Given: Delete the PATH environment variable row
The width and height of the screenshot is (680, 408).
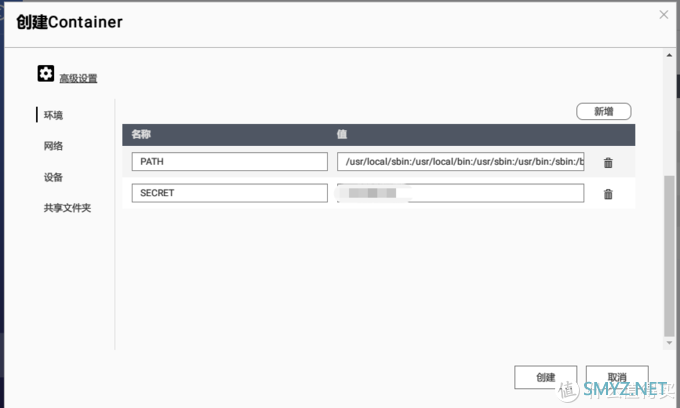Looking at the screenshot, I should pyautogui.click(x=608, y=163).
